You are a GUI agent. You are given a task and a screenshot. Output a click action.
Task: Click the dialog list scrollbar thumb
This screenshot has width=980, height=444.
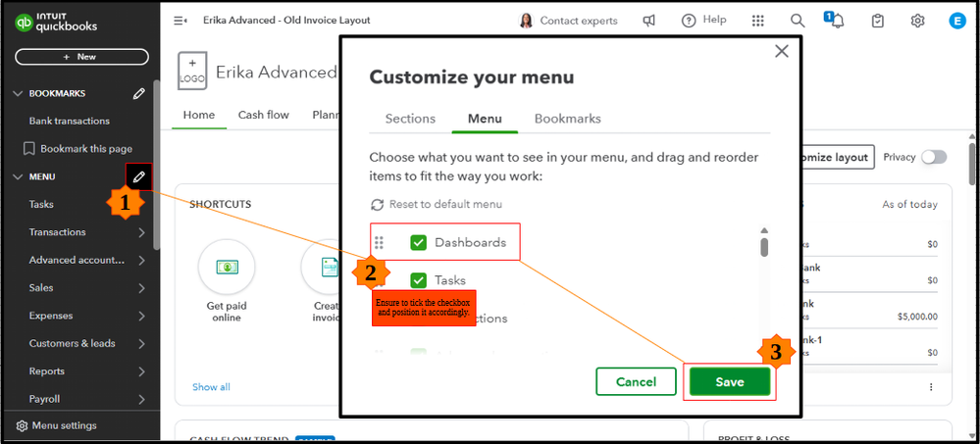pos(764,247)
